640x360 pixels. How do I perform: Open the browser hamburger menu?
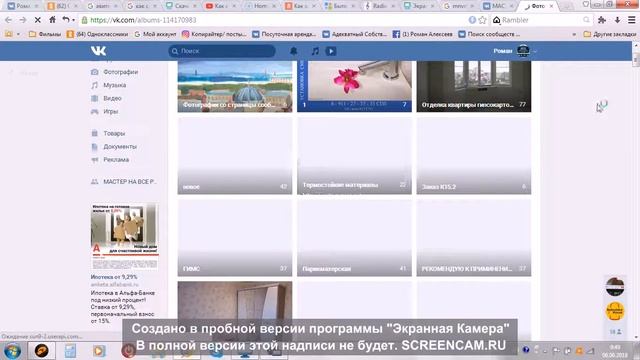631,20
